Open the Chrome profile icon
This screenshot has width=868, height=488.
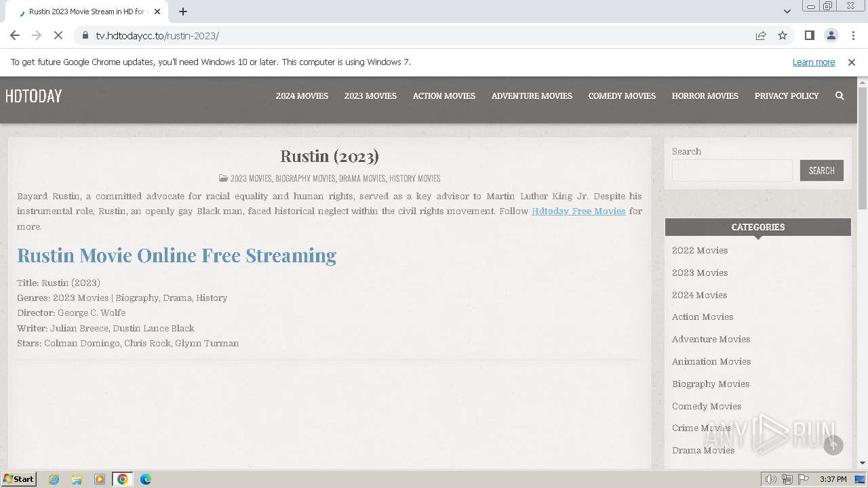831,35
